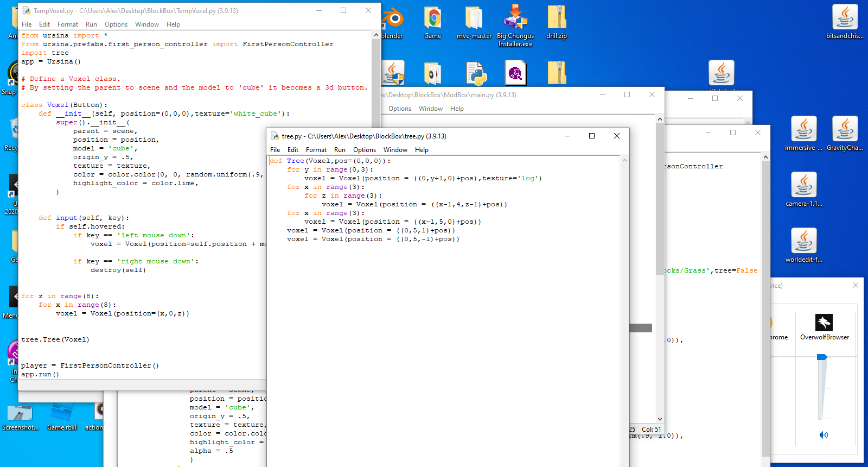Close the tree.py window
The height and width of the screenshot is (467, 868).
click(617, 136)
